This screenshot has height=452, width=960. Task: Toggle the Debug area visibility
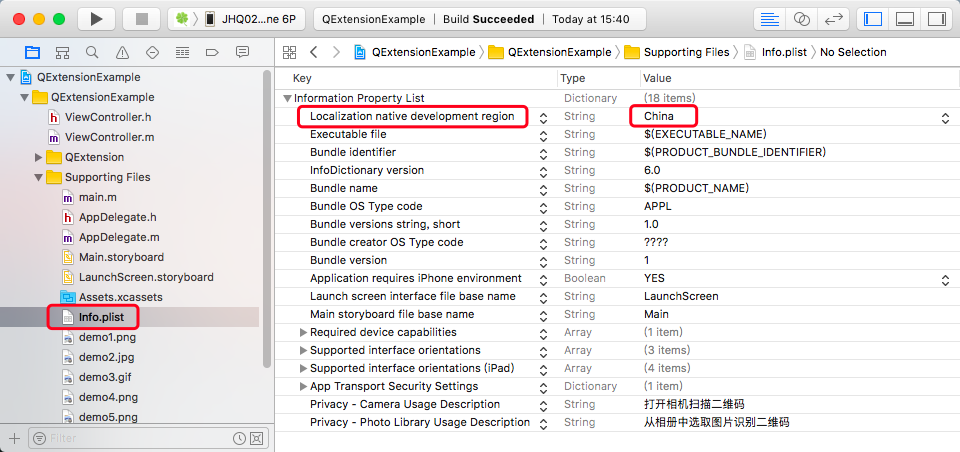click(x=905, y=19)
